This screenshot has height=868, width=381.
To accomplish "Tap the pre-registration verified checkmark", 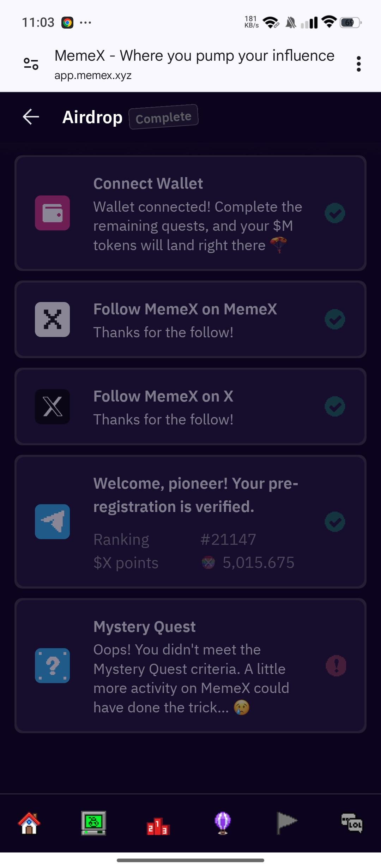I will pos(334,522).
